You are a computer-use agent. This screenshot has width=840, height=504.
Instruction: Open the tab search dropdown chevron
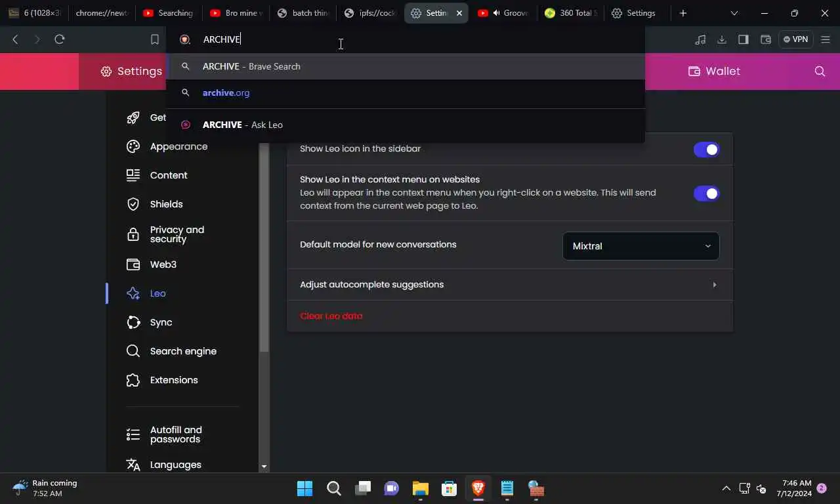tap(734, 13)
